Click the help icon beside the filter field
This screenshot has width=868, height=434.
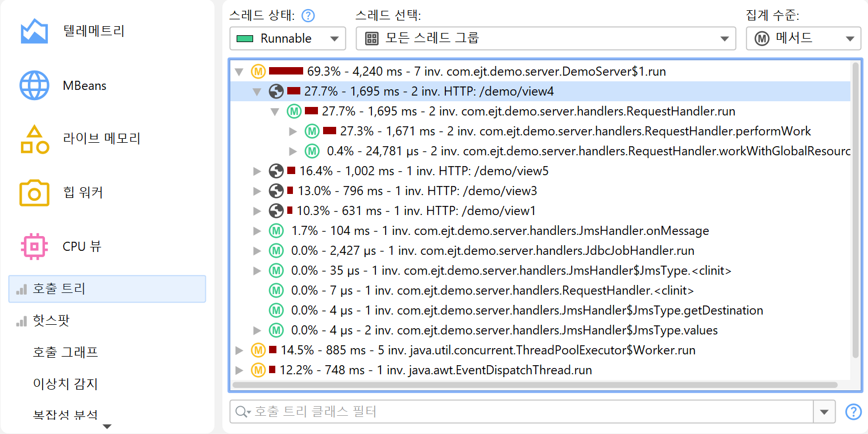pyautogui.click(x=853, y=411)
